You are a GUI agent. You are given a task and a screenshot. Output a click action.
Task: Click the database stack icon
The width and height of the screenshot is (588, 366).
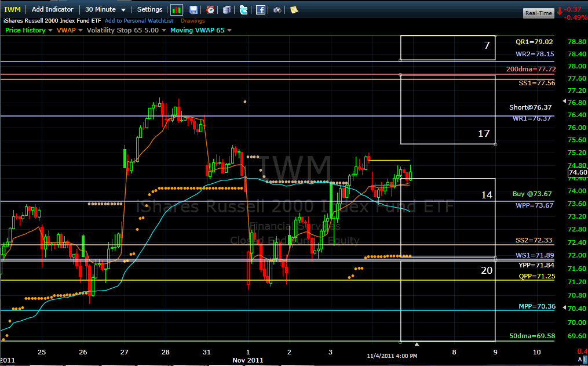[x=227, y=10]
